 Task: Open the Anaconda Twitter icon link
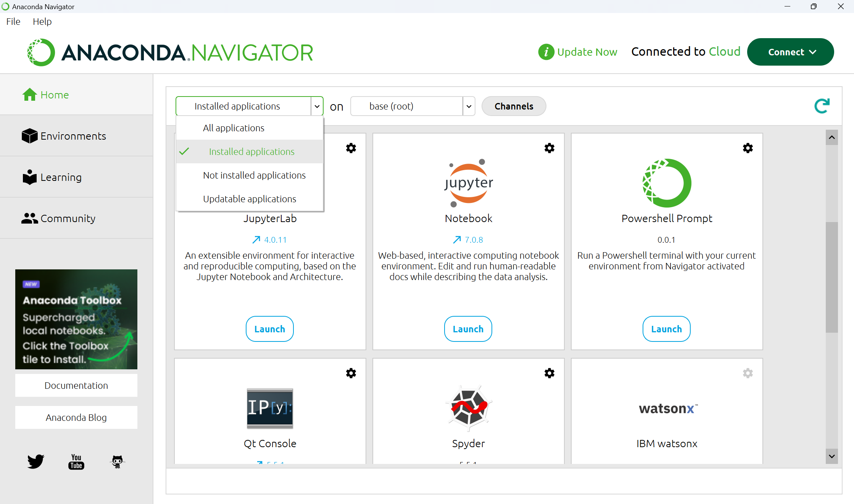pos(35,461)
